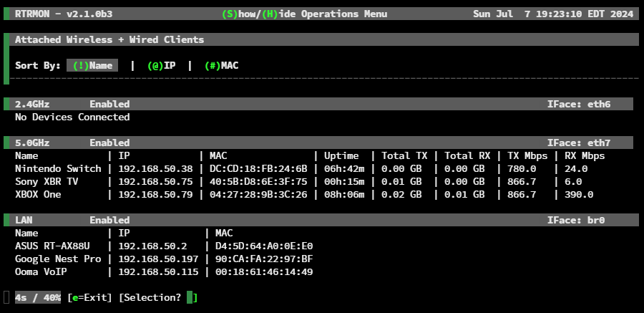
Task: Click XBOX One IP address 192.168.50.79
Action: (155, 195)
